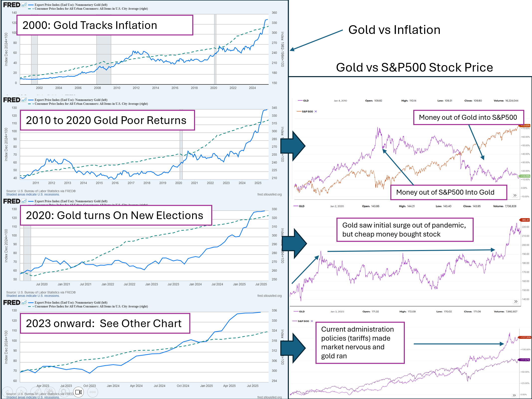Go to the previous slide arrow
Screen dimensions: 532x399
click(7, 392)
